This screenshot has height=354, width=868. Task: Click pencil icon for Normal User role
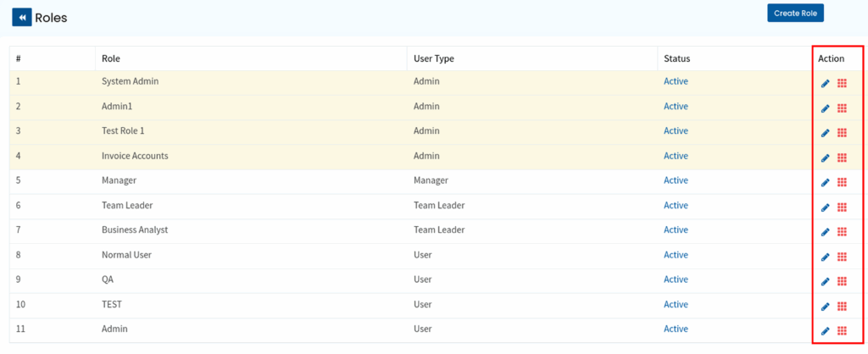tap(825, 257)
